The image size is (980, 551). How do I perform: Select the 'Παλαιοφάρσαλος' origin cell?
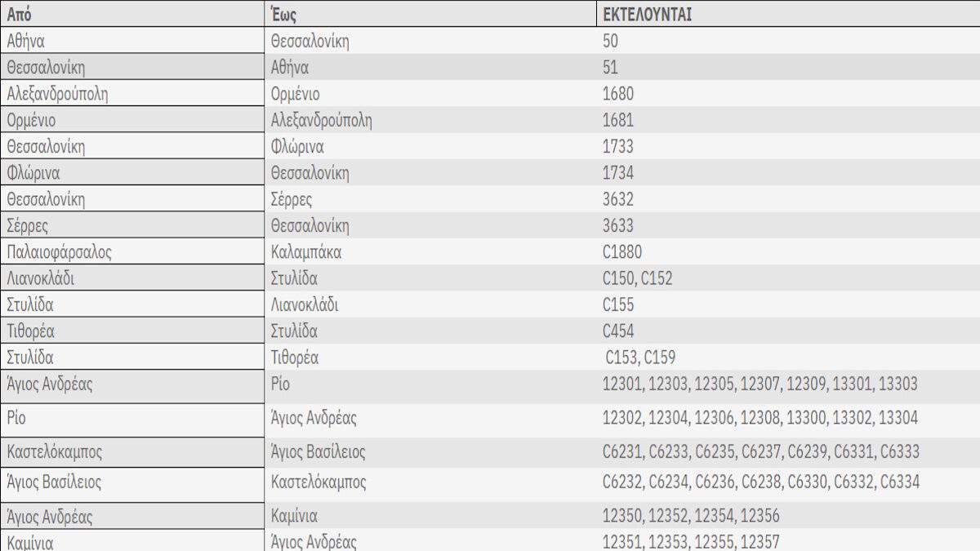point(59,252)
